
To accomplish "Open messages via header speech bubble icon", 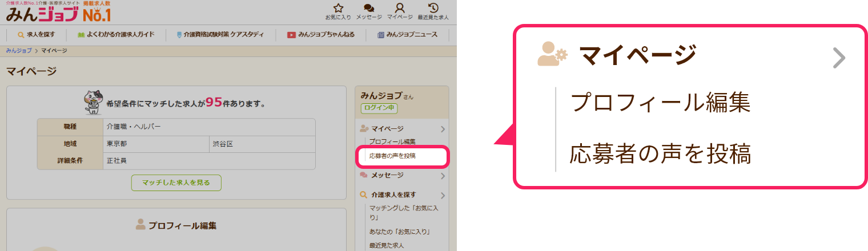I will 369,8.
